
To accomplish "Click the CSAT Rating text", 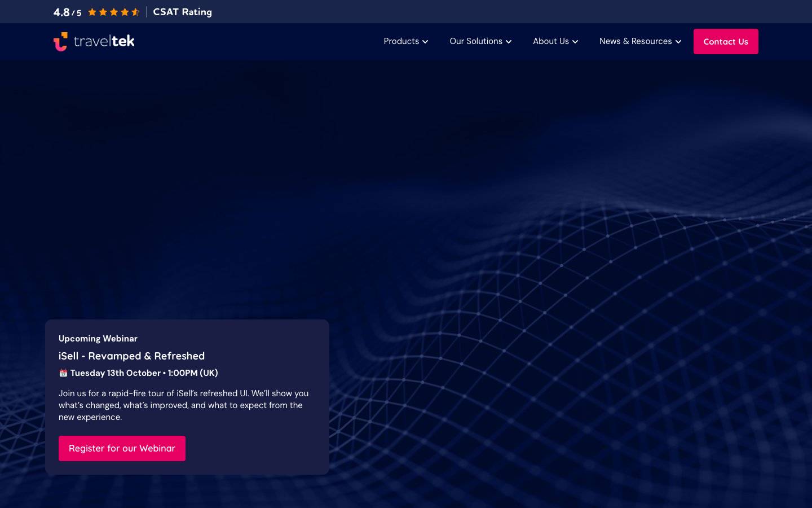I will pyautogui.click(x=183, y=12).
